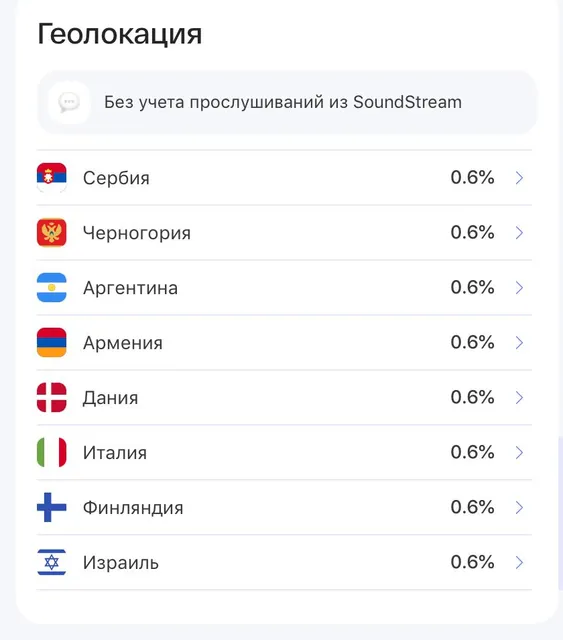This screenshot has width=563, height=640.
Task: Click the chat bubble icon in notice
Action: click(x=69, y=102)
